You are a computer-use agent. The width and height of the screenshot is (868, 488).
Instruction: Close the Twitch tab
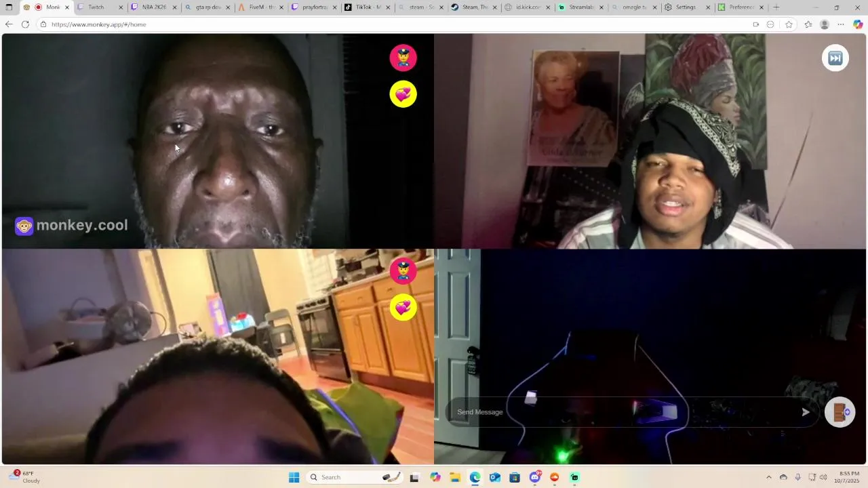point(121,7)
